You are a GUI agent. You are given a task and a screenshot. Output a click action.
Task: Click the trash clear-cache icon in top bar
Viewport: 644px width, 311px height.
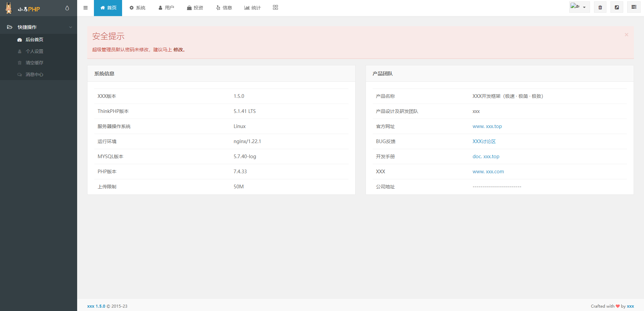(600, 7)
